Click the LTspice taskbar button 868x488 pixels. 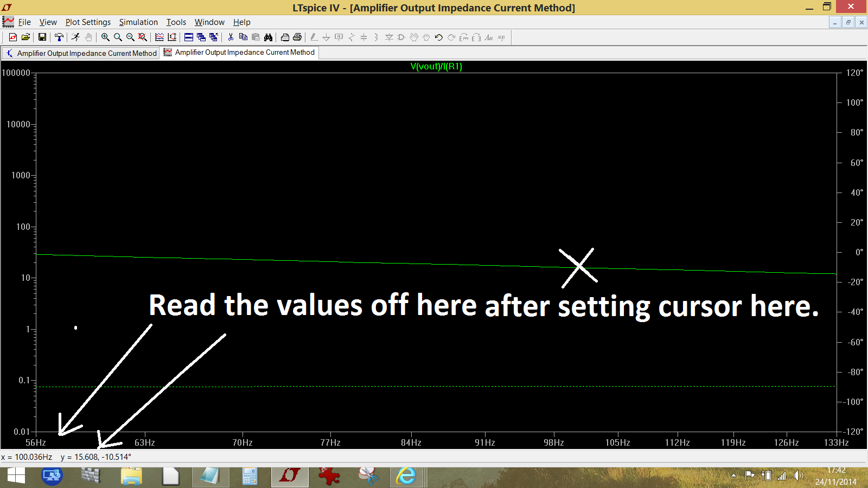pos(290,476)
